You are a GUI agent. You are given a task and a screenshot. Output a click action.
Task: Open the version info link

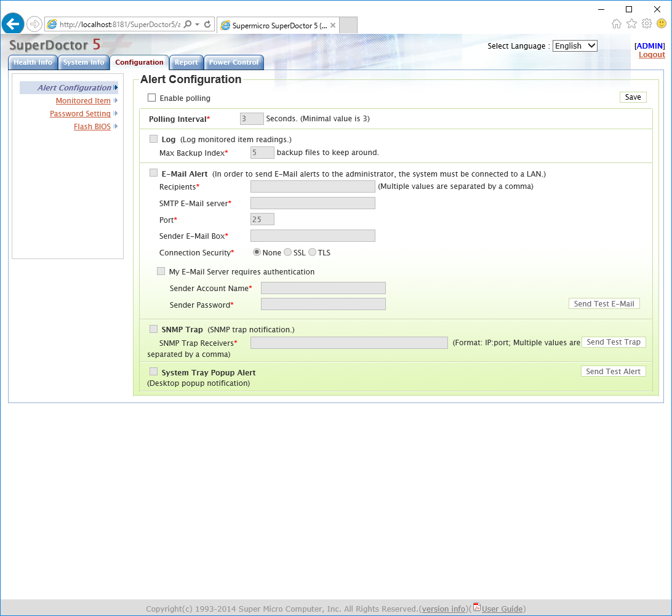point(444,609)
